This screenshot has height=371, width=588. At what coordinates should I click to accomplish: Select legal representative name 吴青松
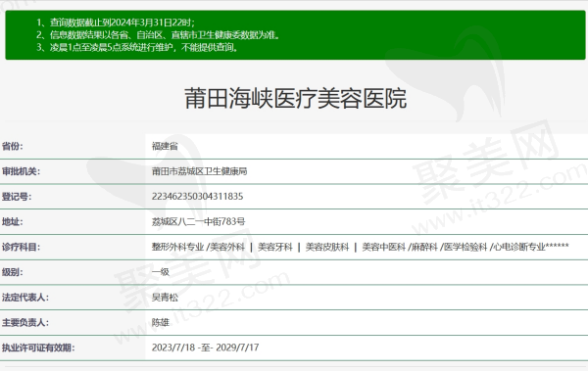(165, 298)
